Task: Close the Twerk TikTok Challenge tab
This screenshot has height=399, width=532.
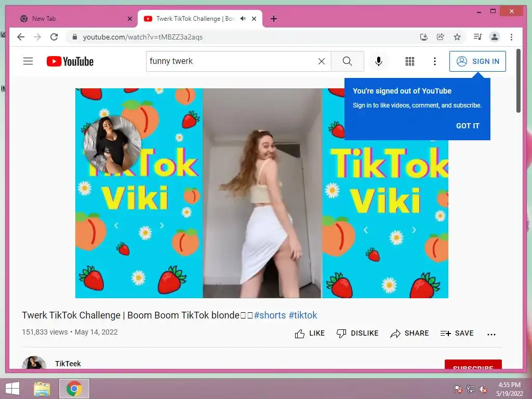Action: [x=254, y=19]
